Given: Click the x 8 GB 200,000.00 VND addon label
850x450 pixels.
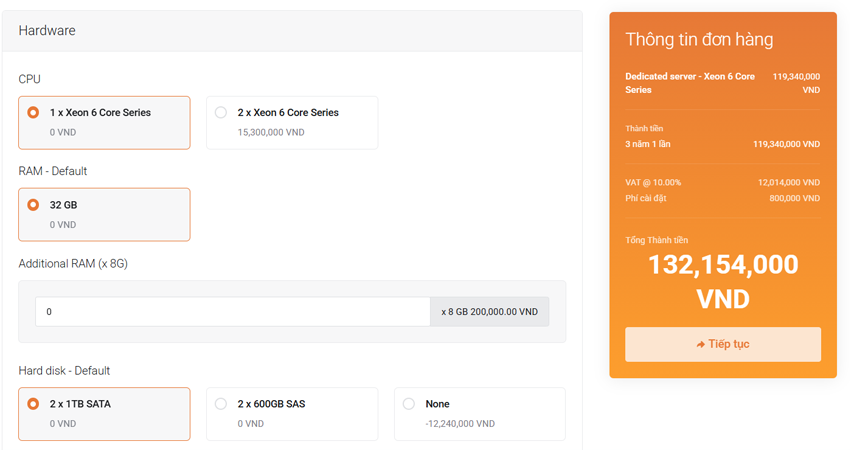Looking at the screenshot, I should (x=489, y=312).
